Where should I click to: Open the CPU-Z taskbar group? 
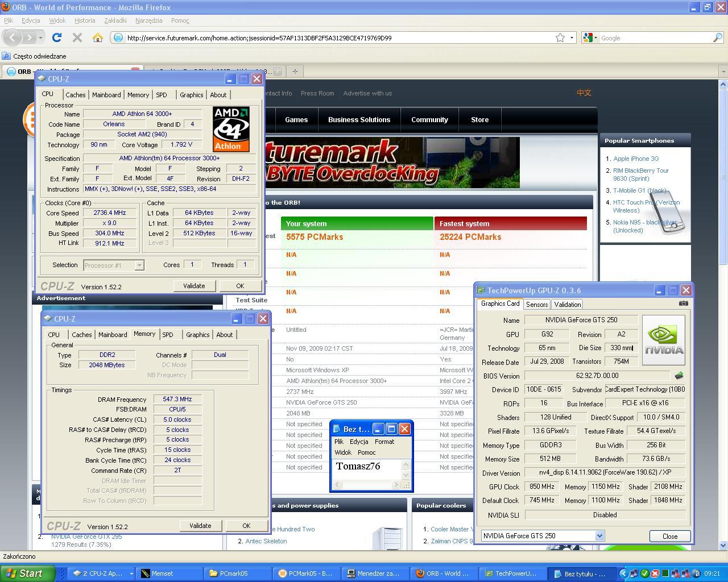click(x=101, y=573)
